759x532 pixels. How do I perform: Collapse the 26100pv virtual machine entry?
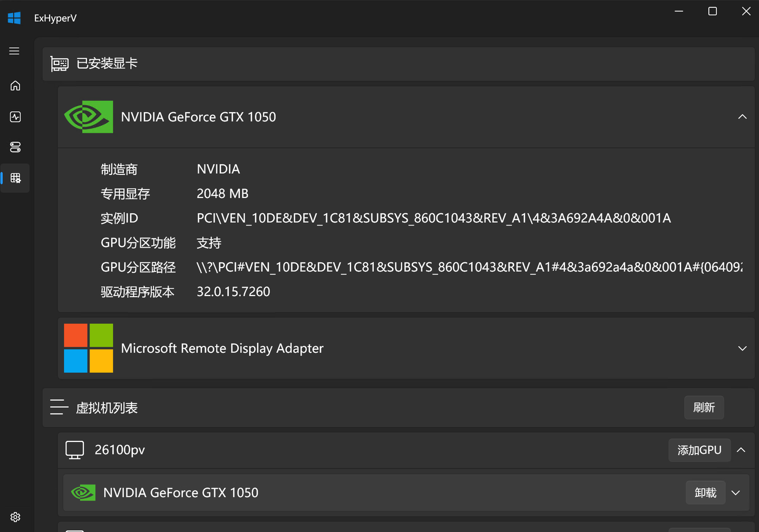point(741,450)
